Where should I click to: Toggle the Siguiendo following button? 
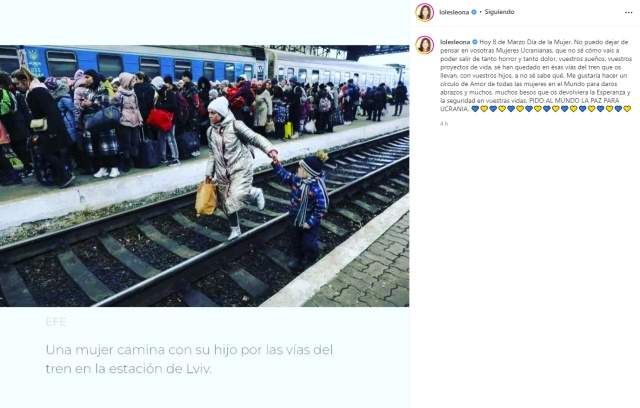499,12
